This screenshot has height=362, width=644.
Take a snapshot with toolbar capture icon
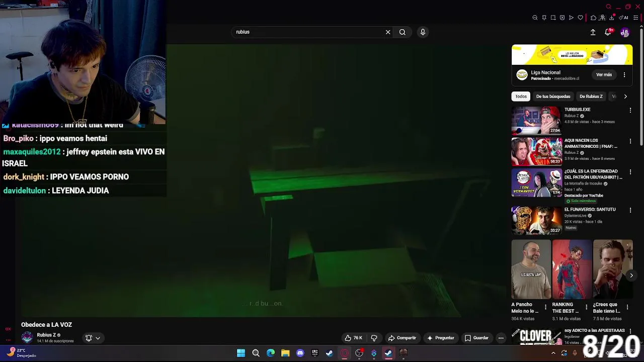[553, 18]
